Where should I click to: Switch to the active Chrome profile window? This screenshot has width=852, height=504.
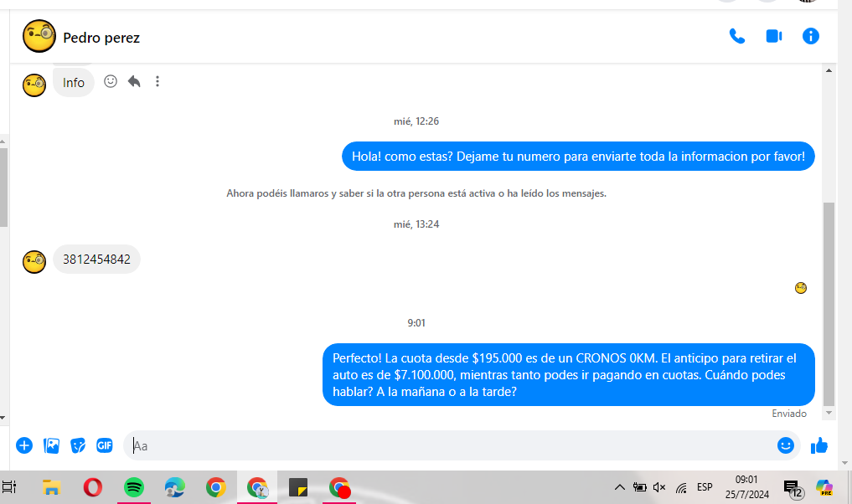point(257,487)
